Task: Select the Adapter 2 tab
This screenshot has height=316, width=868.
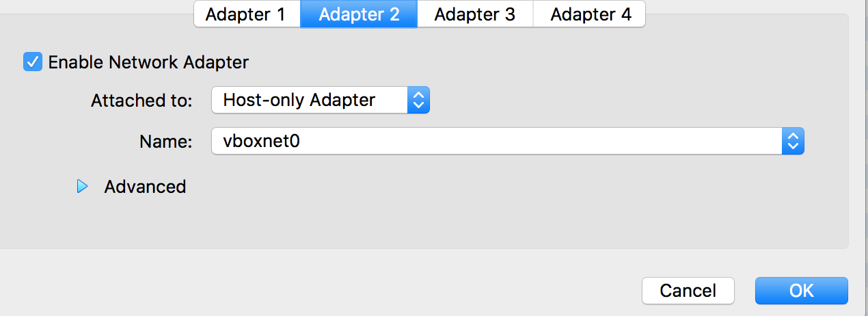Action: click(x=359, y=14)
